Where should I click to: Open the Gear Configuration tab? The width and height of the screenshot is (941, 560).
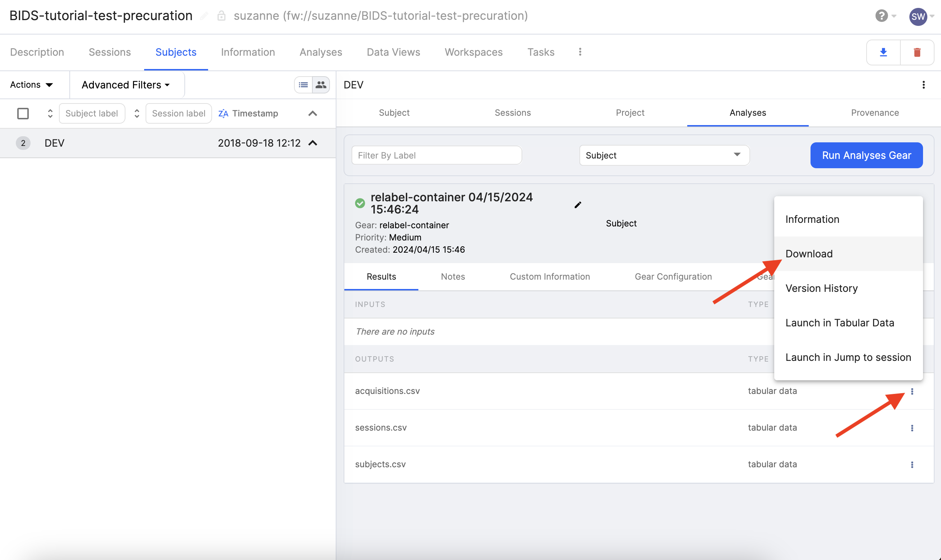[x=673, y=277]
